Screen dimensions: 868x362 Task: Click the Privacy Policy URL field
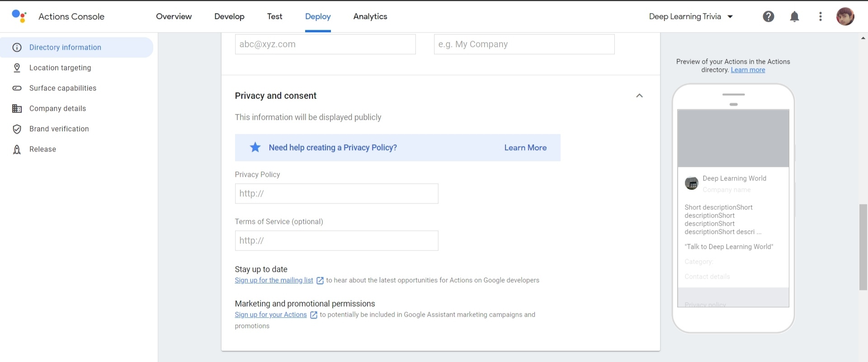(x=336, y=194)
